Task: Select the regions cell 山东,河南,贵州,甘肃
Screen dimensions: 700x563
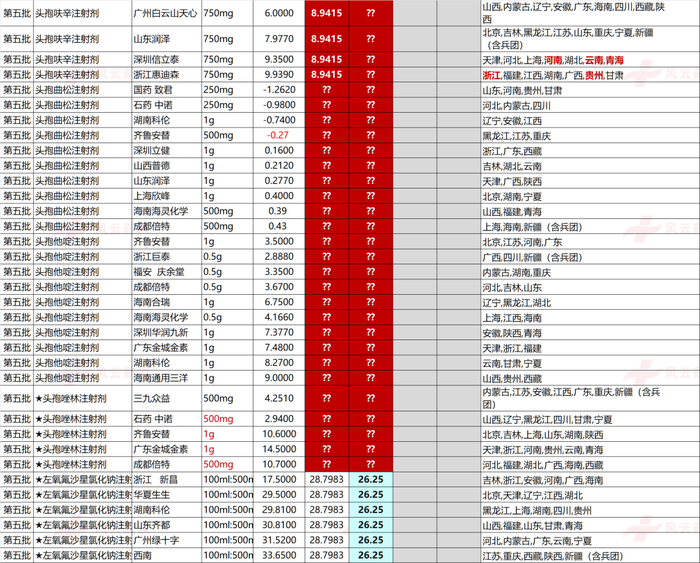Action: click(590, 90)
